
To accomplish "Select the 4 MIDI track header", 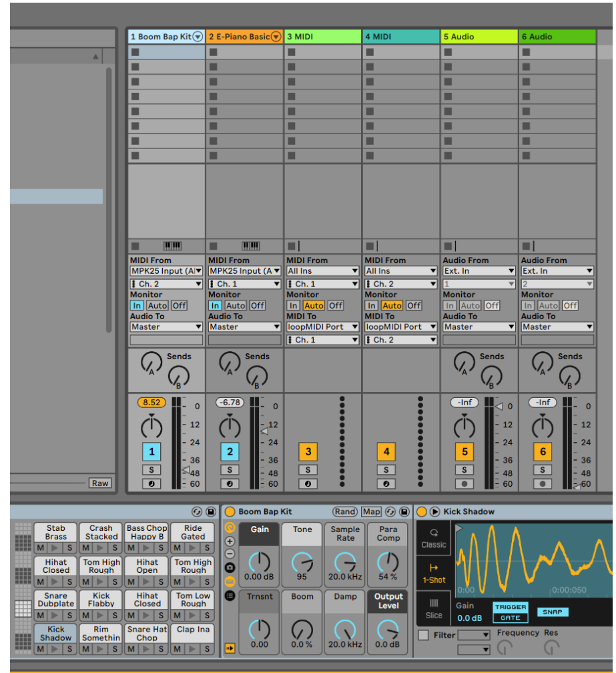I will click(x=401, y=37).
